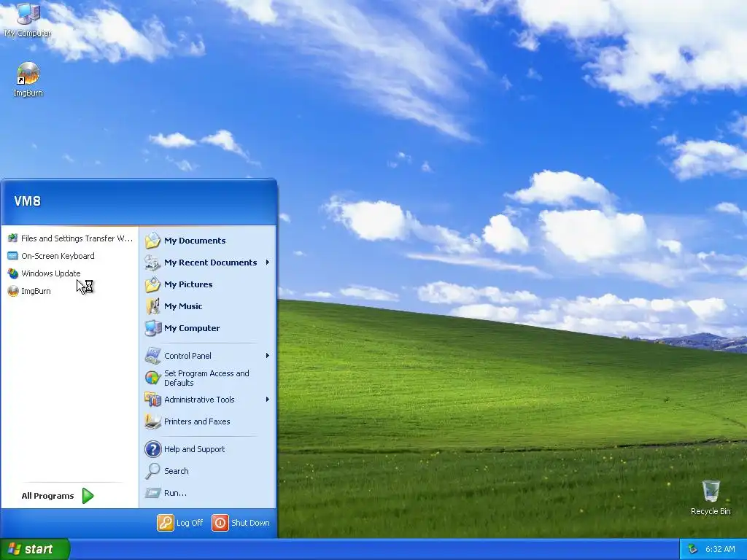The width and height of the screenshot is (747, 560).
Task: Click the Search magnifying glass icon
Action: [x=153, y=471]
